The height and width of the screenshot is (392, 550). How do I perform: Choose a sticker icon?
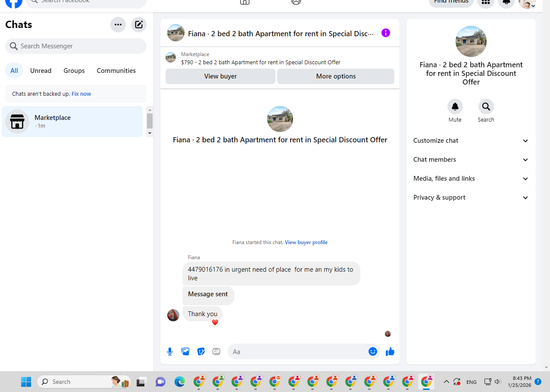tap(201, 351)
